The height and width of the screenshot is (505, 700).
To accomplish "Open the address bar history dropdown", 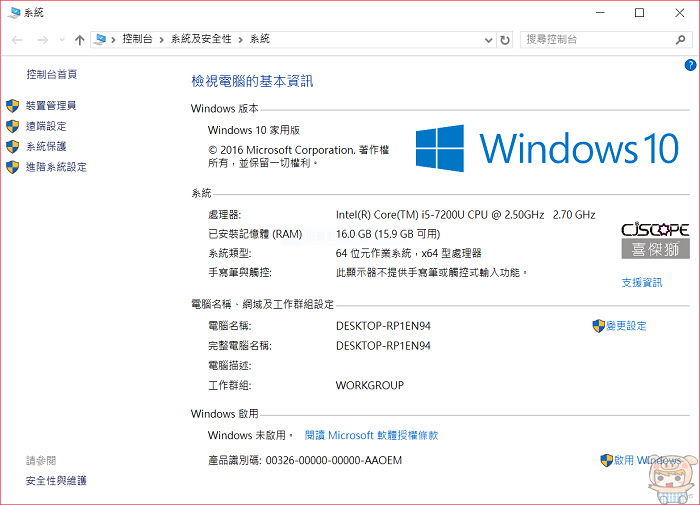I will pyautogui.click(x=488, y=40).
